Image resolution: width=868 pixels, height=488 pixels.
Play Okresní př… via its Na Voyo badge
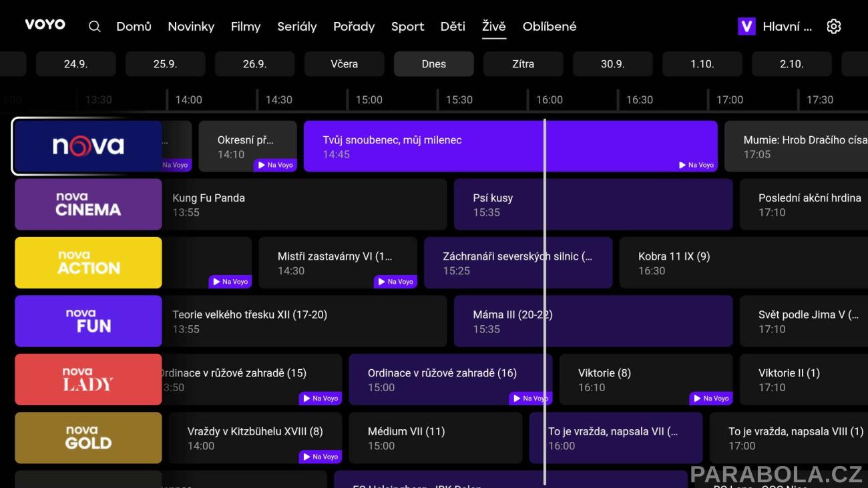275,165
